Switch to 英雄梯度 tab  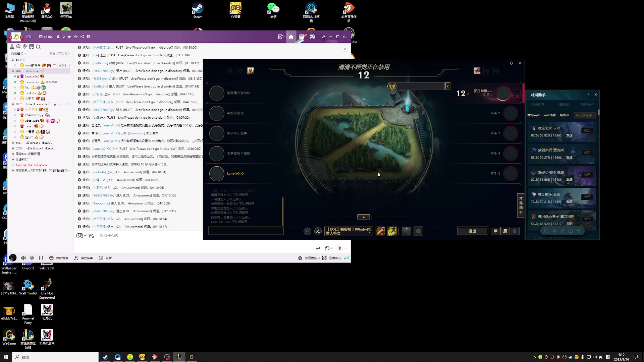549,115
